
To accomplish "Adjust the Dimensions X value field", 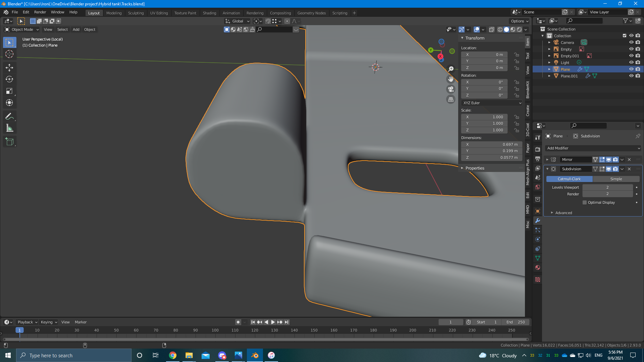I will click(491, 144).
